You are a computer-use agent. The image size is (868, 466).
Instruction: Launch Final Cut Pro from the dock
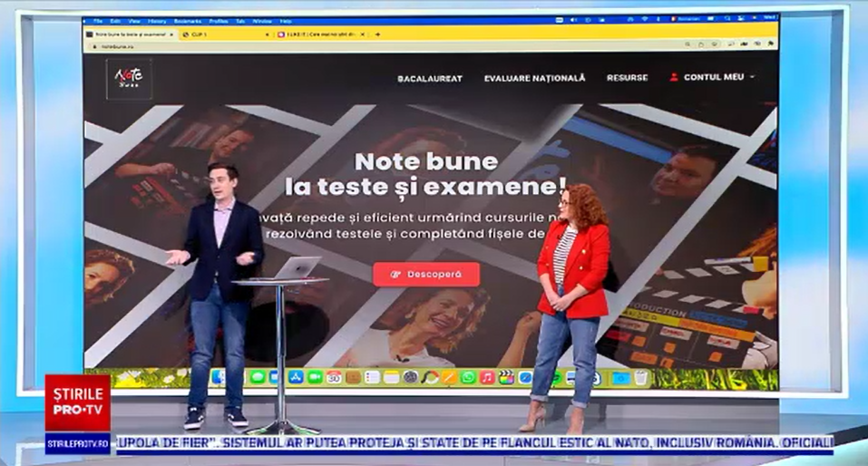tap(506, 377)
